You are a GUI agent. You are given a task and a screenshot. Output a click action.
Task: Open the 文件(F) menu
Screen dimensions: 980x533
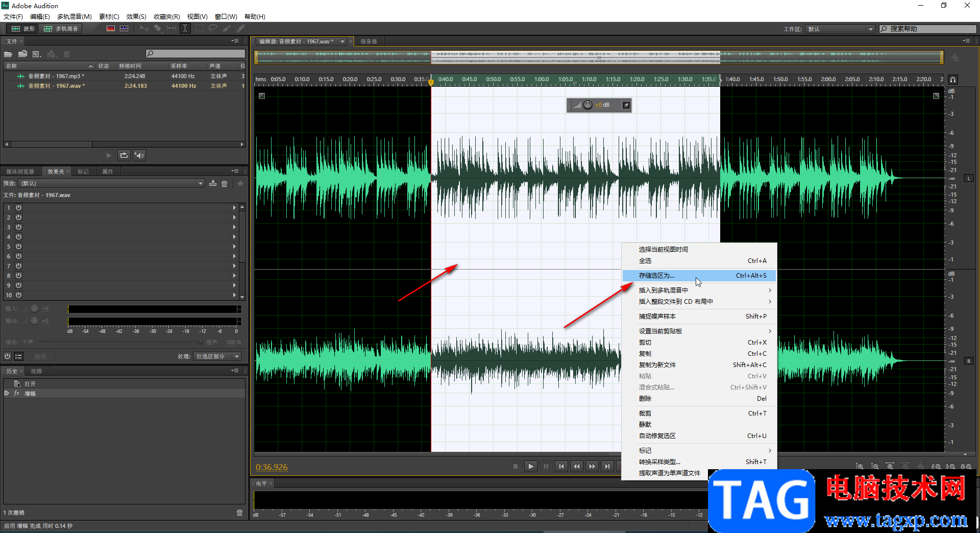click(x=13, y=17)
